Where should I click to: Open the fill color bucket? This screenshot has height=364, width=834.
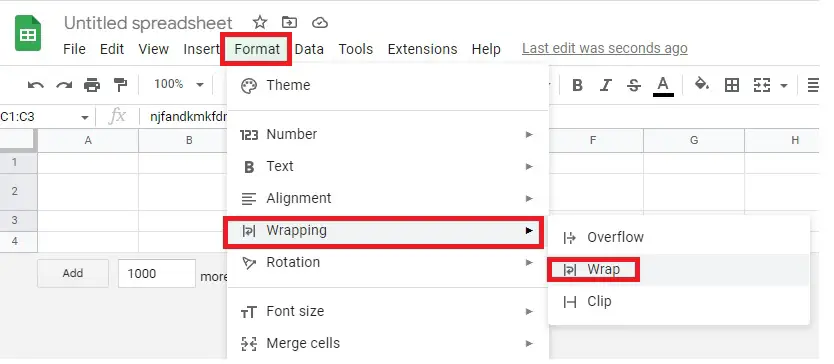tap(702, 84)
